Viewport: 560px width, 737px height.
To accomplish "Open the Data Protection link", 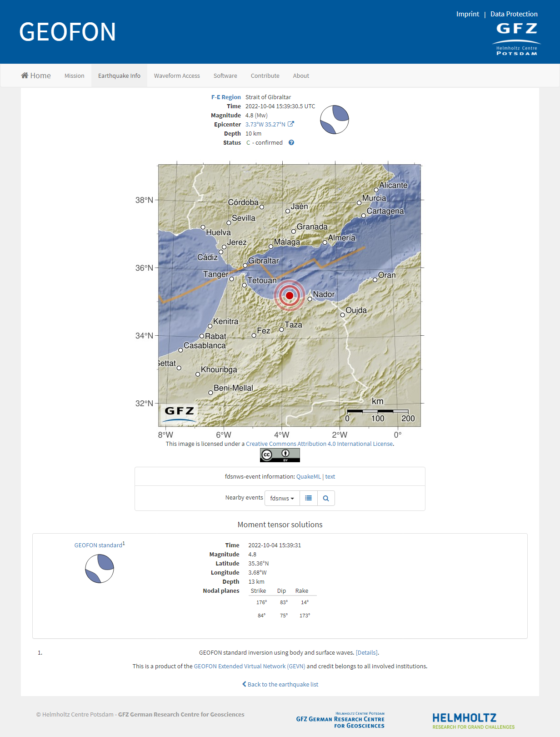I will (x=514, y=14).
